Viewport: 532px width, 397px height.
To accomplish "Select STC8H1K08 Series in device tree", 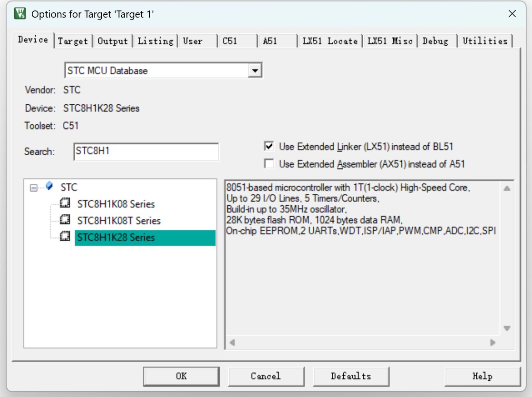I will [116, 204].
